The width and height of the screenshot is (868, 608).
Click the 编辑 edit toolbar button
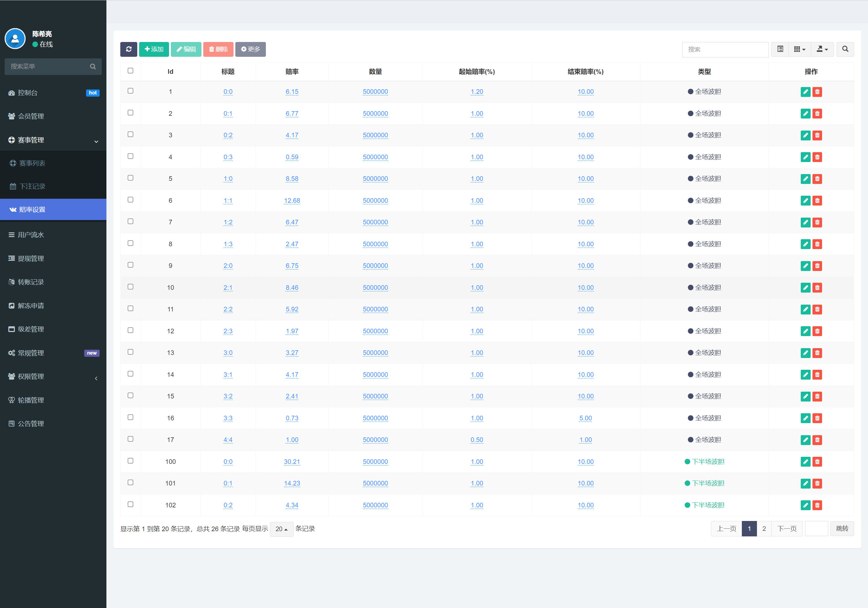tap(186, 49)
